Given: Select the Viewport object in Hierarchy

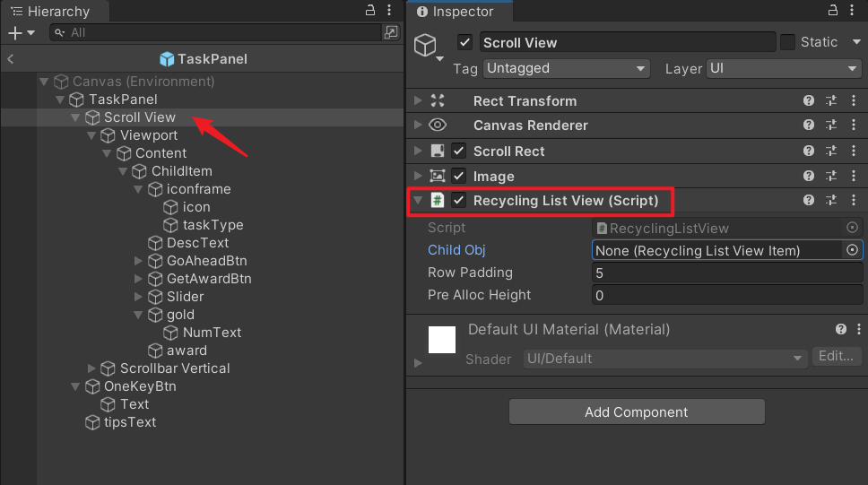Looking at the screenshot, I should (x=148, y=135).
